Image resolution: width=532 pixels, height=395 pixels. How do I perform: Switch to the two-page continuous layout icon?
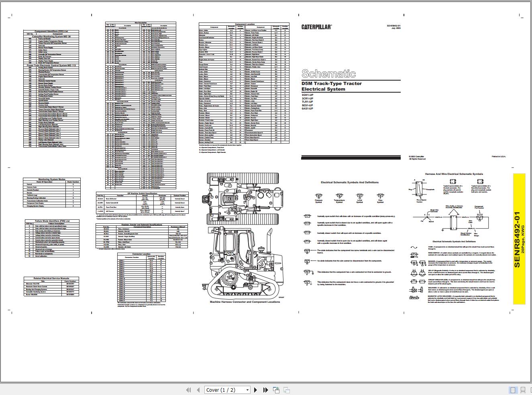pos(523,389)
